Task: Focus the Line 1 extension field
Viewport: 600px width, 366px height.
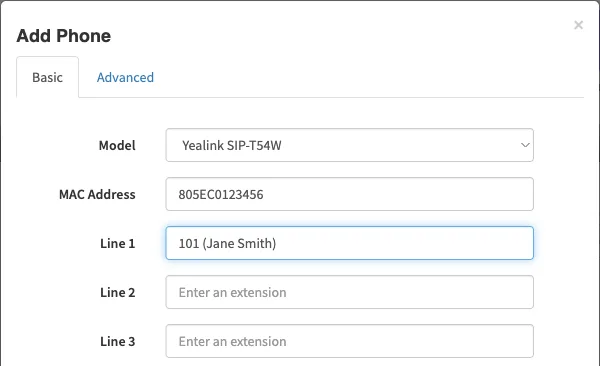Action: click(349, 243)
